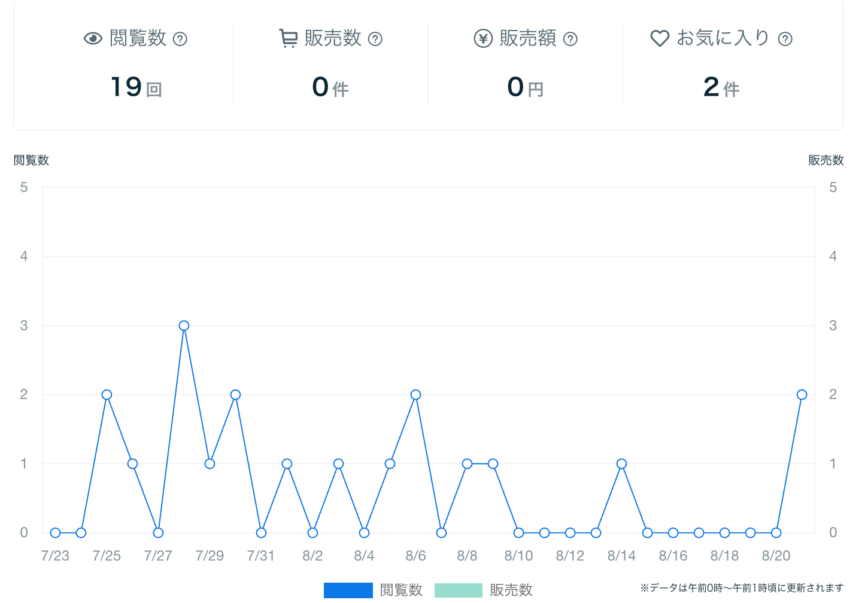The width and height of the screenshot is (868, 603).
Task: Select the peak data point on 7/28
Action: [x=184, y=326]
